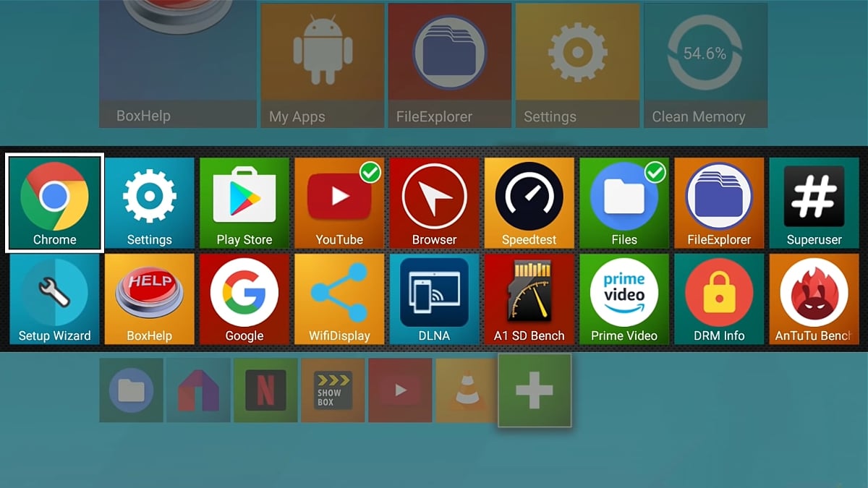
Task: Open the dimmed Settings home tile beside Clean Memory
Action: click(x=577, y=65)
